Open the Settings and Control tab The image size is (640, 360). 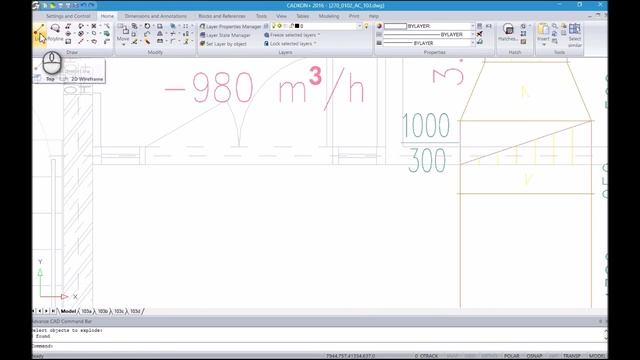pyautogui.click(x=68, y=16)
